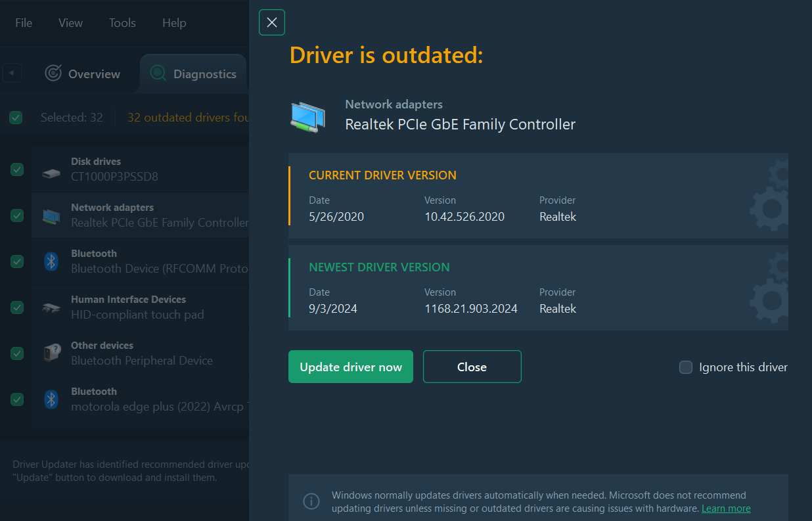
Task: Uncheck the Realtek PCIe GbE Controller checkbox
Action: coord(17,215)
